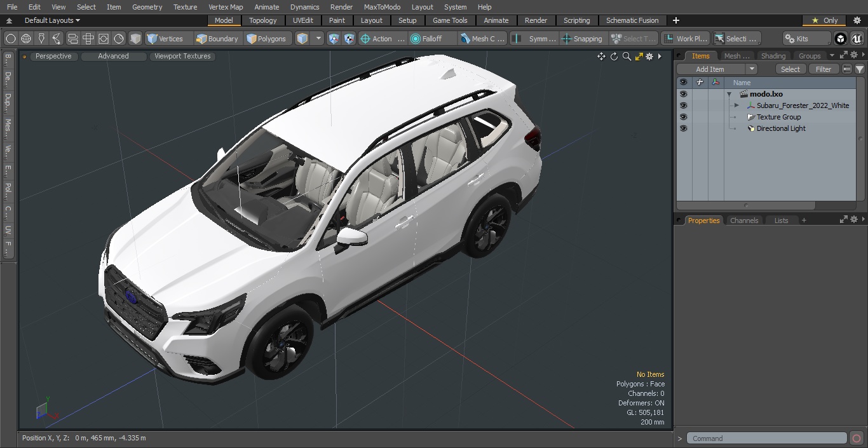
Task: Click the first view-cube icon after dropdown
Action: click(x=334, y=39)
